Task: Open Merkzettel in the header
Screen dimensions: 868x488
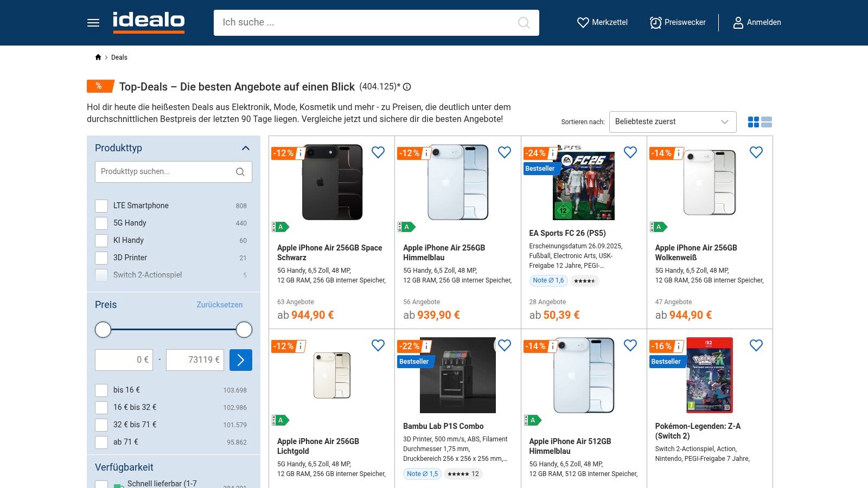Action: click(x=602, y=23)
